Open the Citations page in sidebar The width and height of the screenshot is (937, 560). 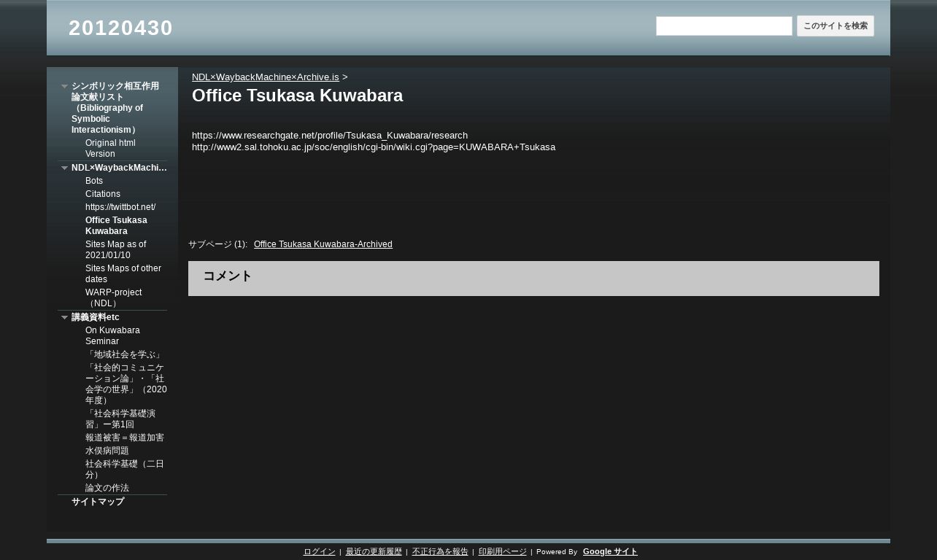click(103, 194)
